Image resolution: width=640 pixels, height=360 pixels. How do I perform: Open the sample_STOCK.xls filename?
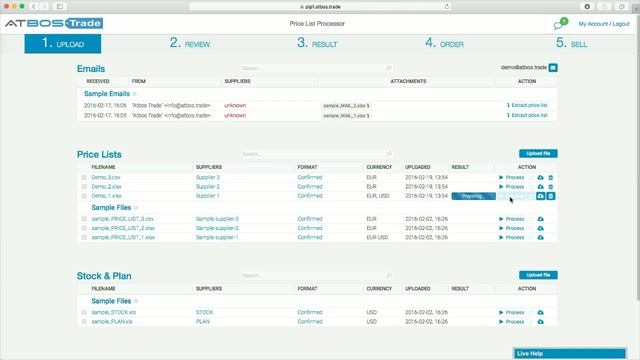coord(113,313)
